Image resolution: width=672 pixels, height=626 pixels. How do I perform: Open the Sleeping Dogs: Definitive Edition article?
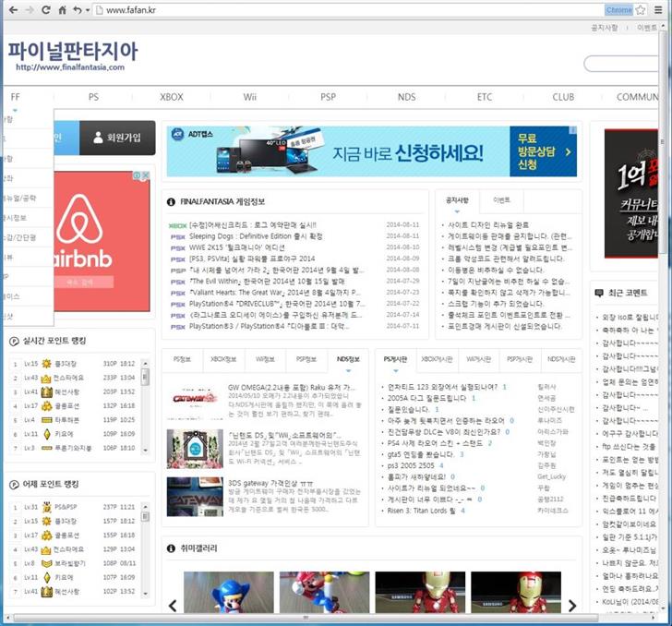[x=256, y=236]
